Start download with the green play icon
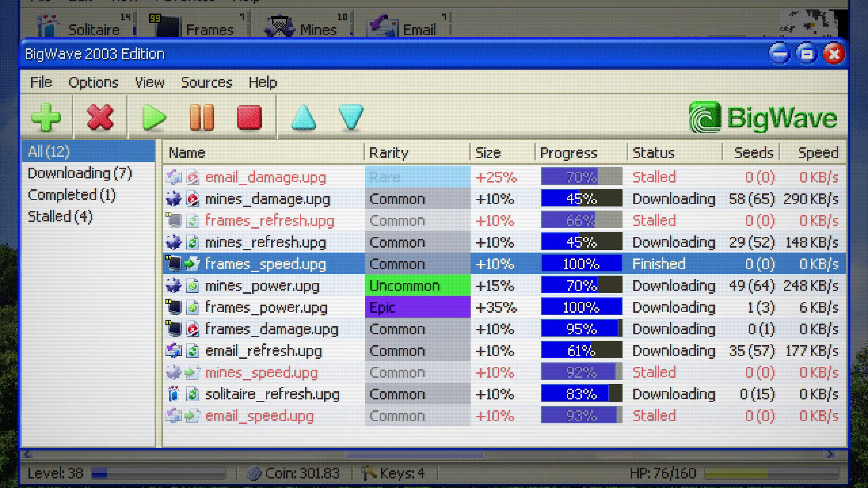The height and width of the screenshot is (488, 868). coord(154,117)
